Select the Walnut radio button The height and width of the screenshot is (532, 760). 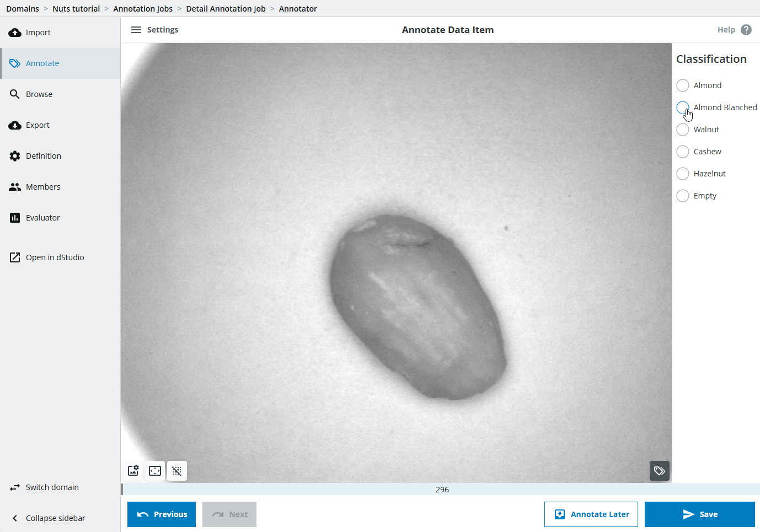pyautogui.click(x=683, y=130)
